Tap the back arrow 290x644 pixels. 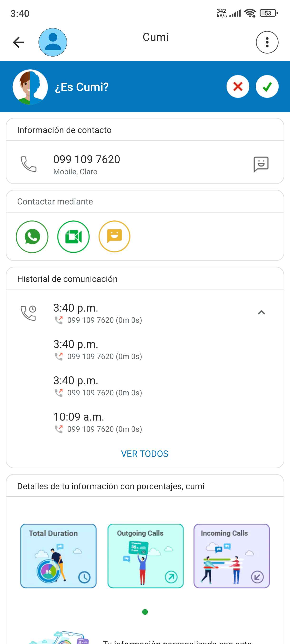tap(19, 42)
